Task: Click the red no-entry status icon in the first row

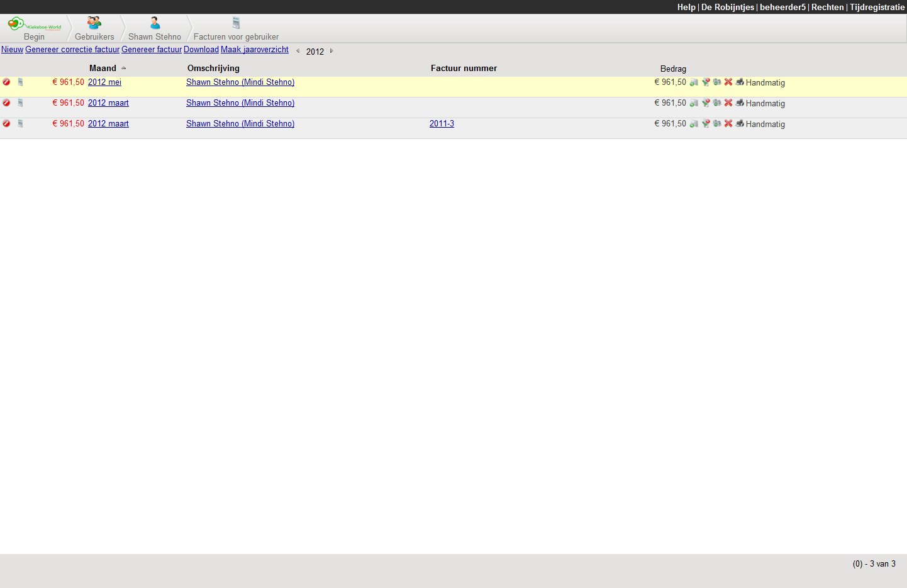Action: pyautogui.click(x=6, y=82)
